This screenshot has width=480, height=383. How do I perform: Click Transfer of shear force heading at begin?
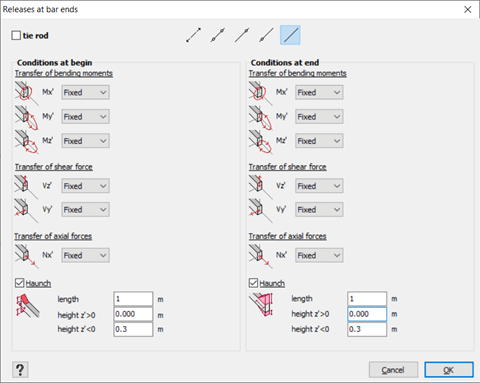coord(54,167)
